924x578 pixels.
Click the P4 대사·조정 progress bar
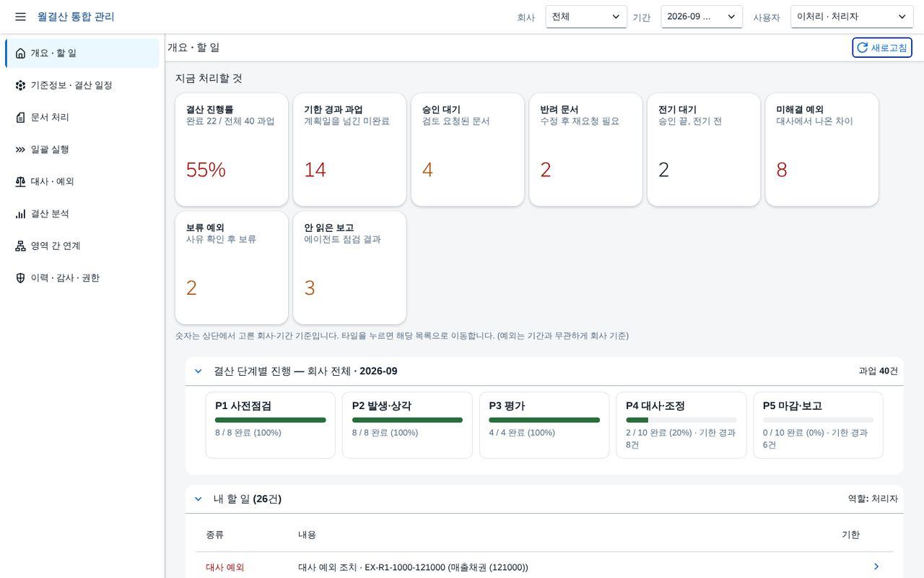pos(681,420)
